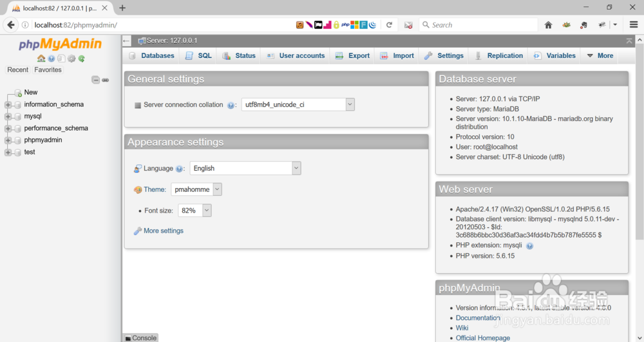Click the php extension icon in address bar
Viewport: 644px width, 342px height.
pyautogui.click(x=345, y=25)
